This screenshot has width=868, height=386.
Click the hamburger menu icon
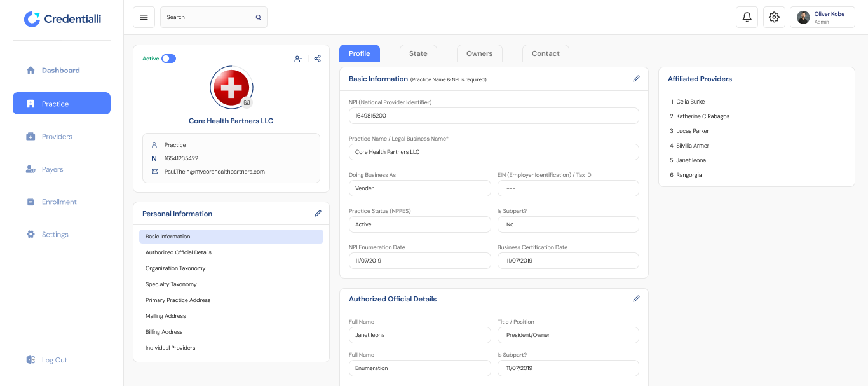tap(144, 17)
